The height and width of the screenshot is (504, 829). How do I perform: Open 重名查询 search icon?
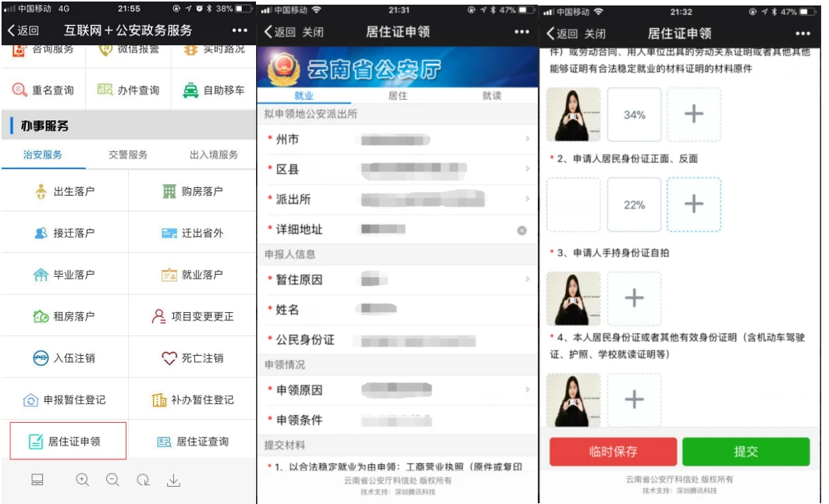(x=20, y=90)
